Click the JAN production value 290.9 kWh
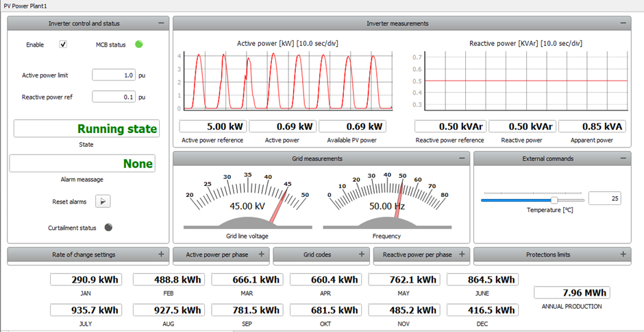 (x=86, y=280)
